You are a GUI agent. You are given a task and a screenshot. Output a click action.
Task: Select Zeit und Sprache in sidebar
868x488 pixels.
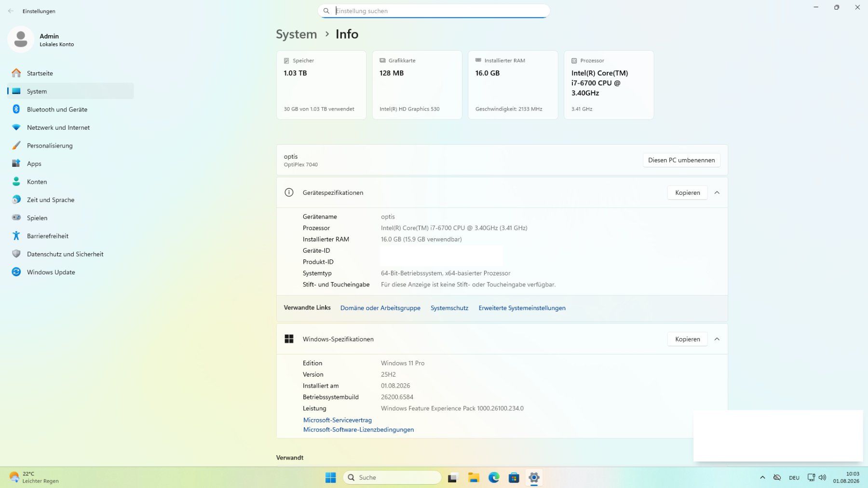tap(70, 200)
